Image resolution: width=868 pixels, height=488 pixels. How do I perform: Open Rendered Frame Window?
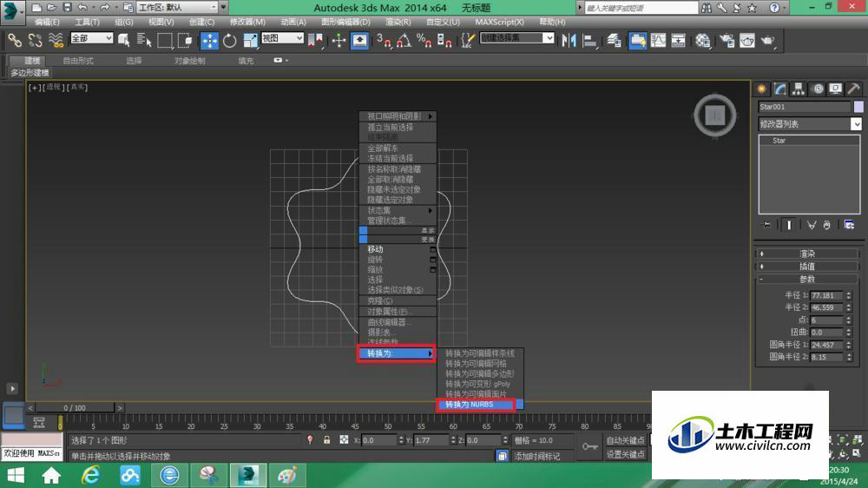click(747, 41)
